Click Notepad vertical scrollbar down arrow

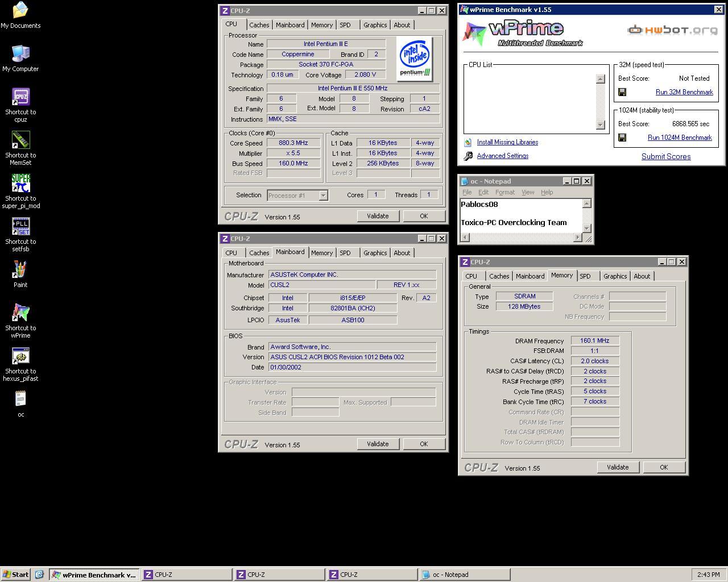[x=587, y=228]
